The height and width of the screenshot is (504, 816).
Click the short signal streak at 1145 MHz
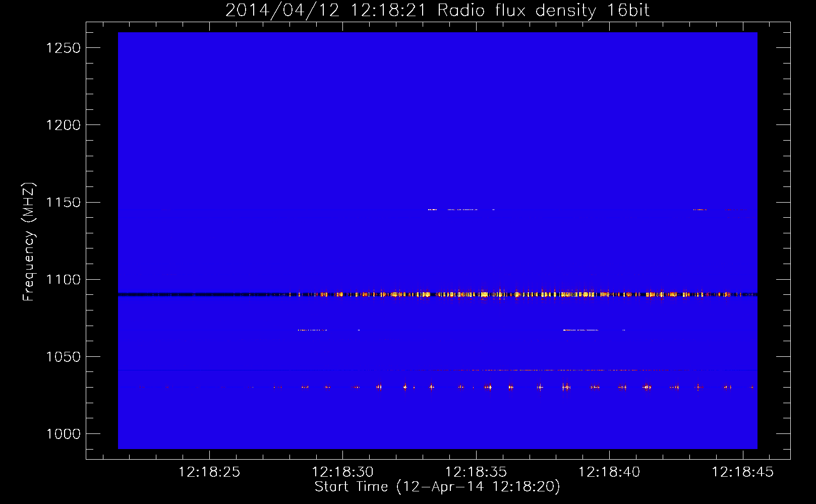coord(461,210)
